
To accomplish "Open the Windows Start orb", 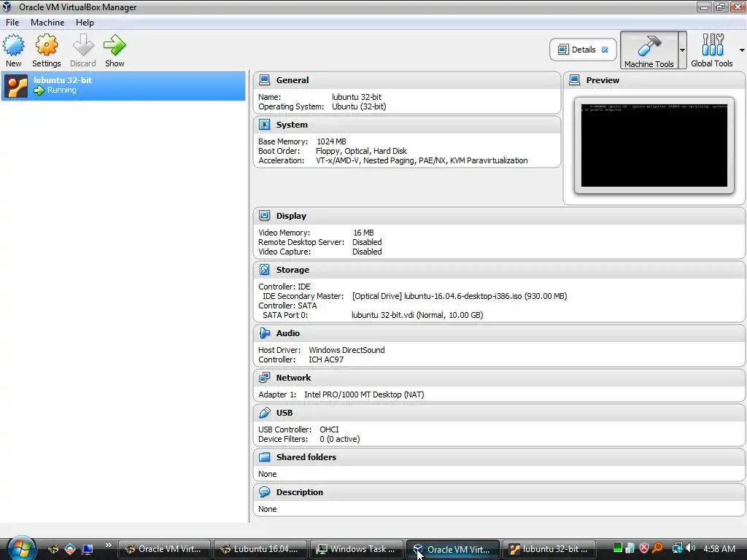I will 21,548.
